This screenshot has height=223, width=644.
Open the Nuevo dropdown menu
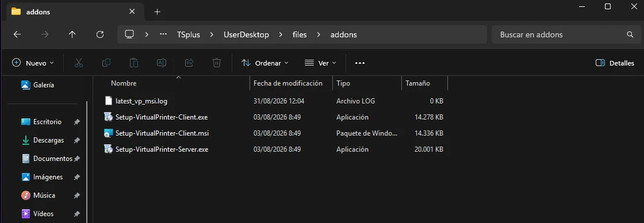click(33, 63)
